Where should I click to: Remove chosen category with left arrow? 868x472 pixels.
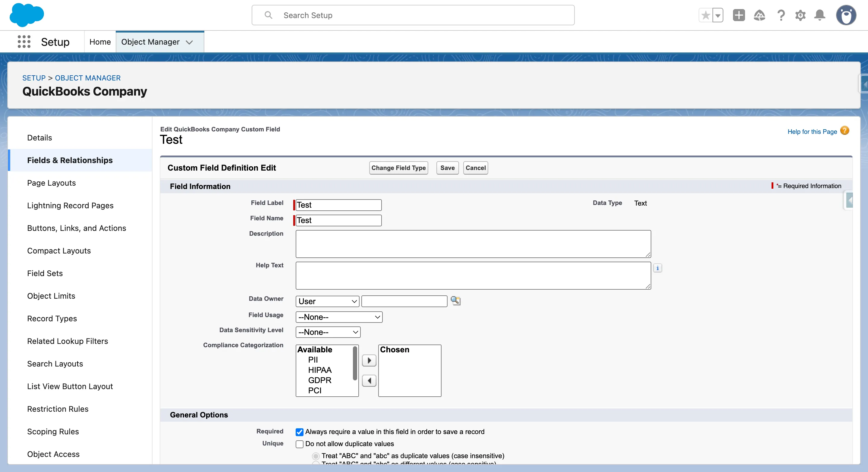point(369,381)
